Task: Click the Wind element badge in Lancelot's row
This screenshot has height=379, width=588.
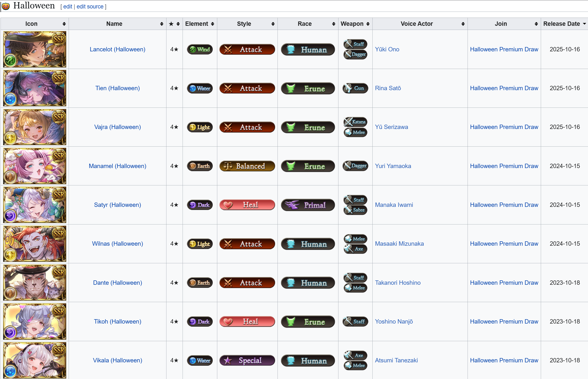Action: (x=200, y=49)
